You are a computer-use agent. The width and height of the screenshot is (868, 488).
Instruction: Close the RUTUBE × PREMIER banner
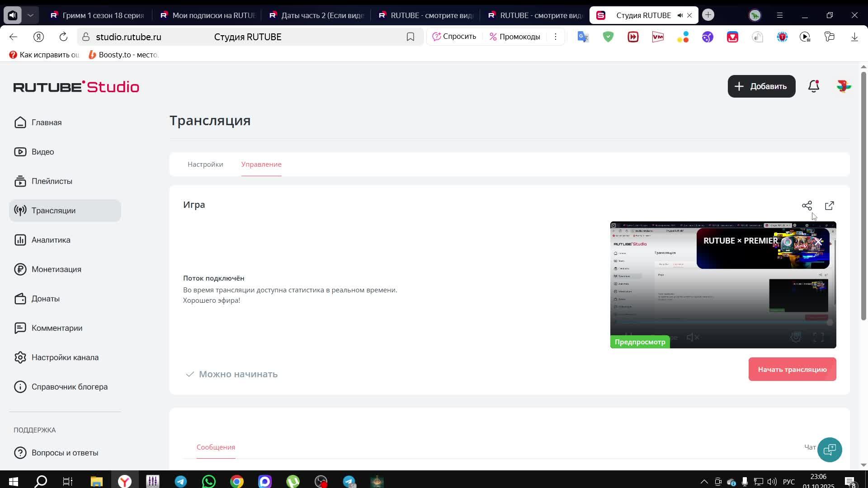point(818,241)
